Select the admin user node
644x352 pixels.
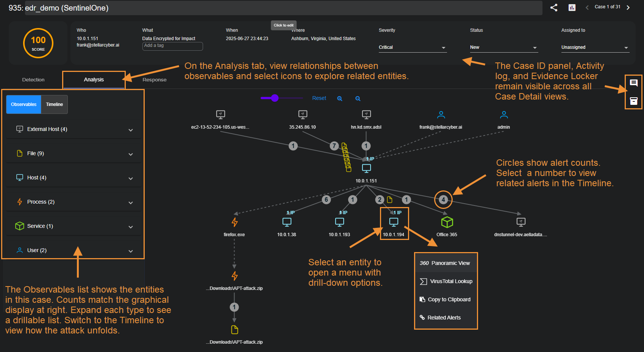click(503, 115)
